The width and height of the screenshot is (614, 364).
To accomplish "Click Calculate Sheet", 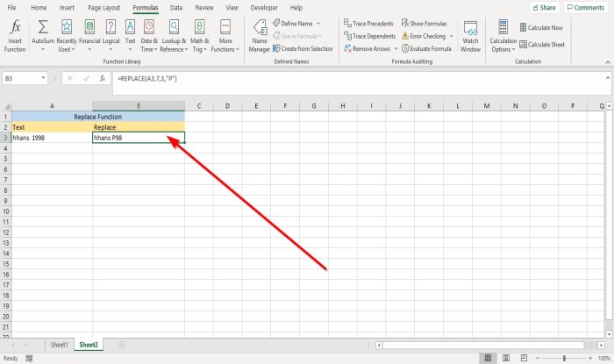I will click(x=542, y=44).
